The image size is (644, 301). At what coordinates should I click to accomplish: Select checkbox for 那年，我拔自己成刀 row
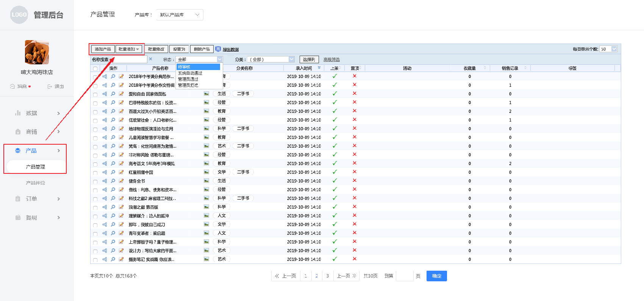pyautogui.click(x=95, y=225)
